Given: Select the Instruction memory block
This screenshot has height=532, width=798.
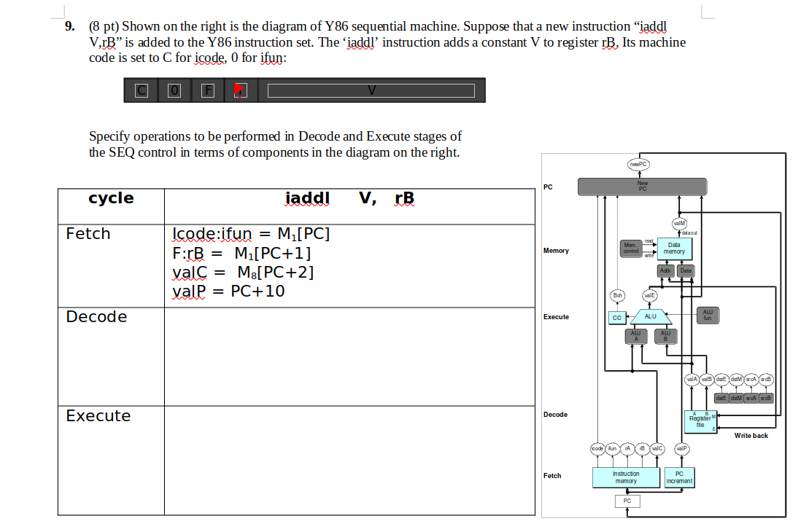Looking at the screenshot, I should point(626,477).
